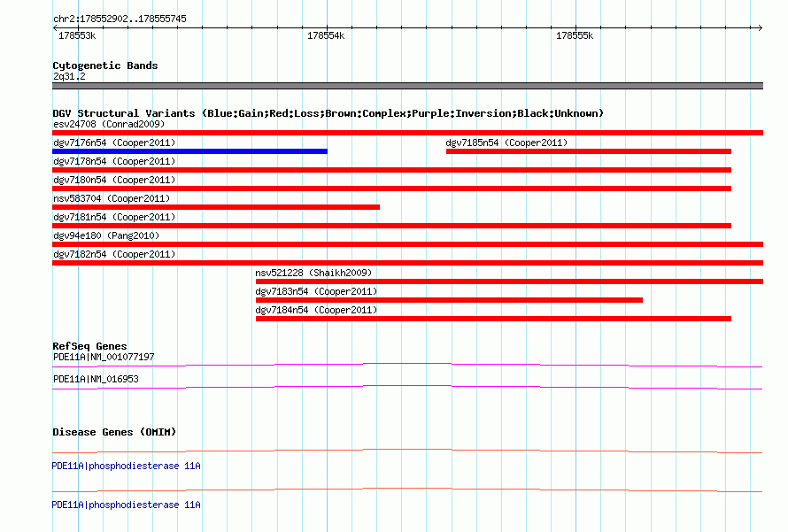Click the nsv583704 (Cooper2011) label

point(112,198)
